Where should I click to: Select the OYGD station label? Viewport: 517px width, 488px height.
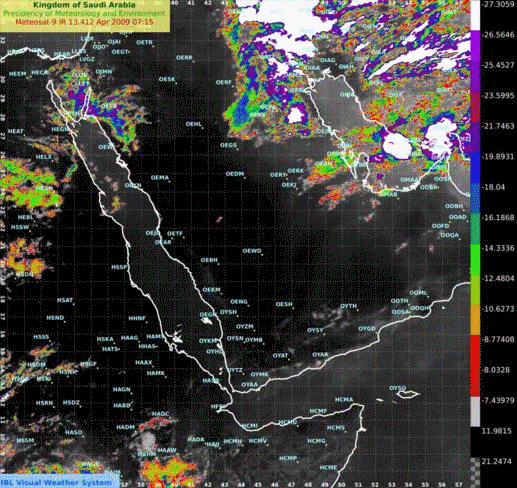coord(367,329)
